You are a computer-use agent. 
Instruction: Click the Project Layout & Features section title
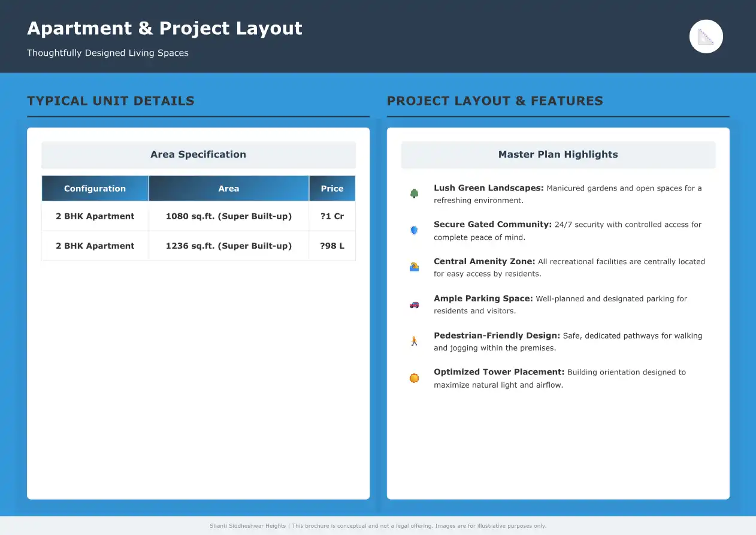495,101
